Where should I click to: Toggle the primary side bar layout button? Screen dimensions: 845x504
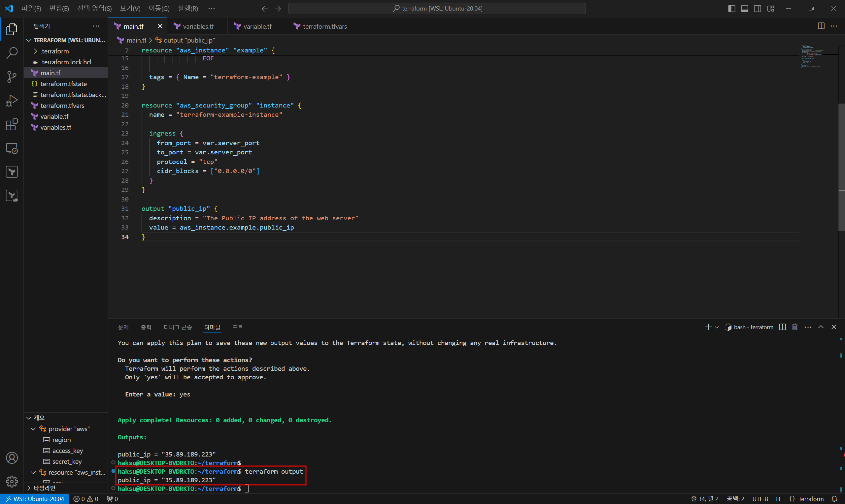731,9
